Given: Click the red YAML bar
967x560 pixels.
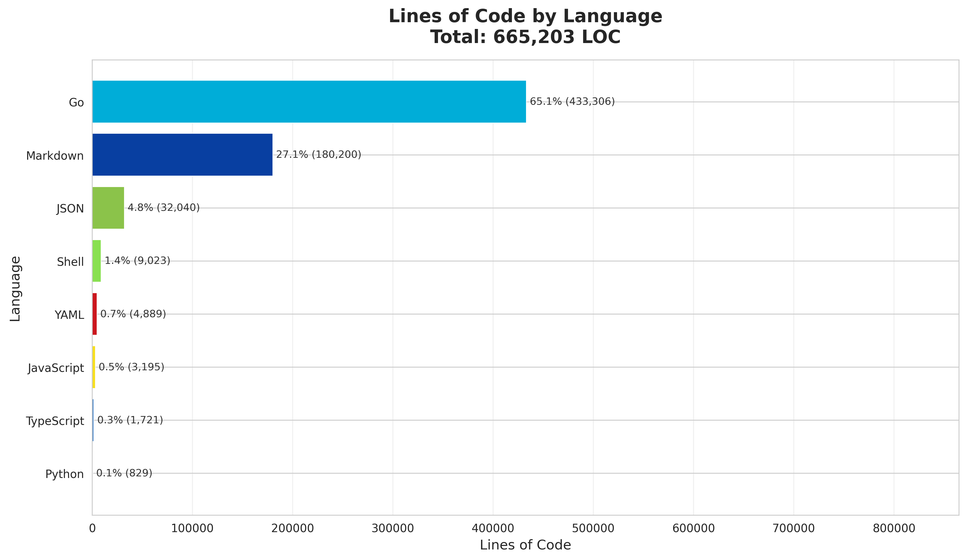Looking at the screenshot, I should [x=95, y=314].
